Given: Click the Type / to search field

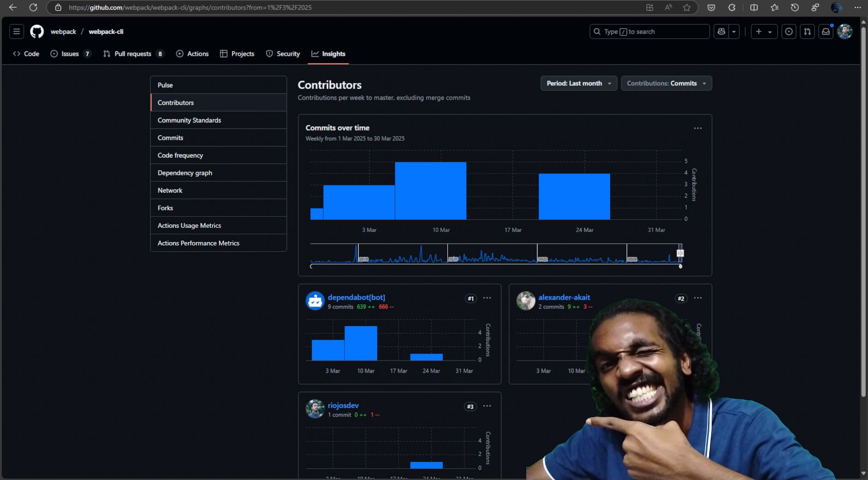Looking at the screenshot, I should pyautogui.click(x=649, y=31).
